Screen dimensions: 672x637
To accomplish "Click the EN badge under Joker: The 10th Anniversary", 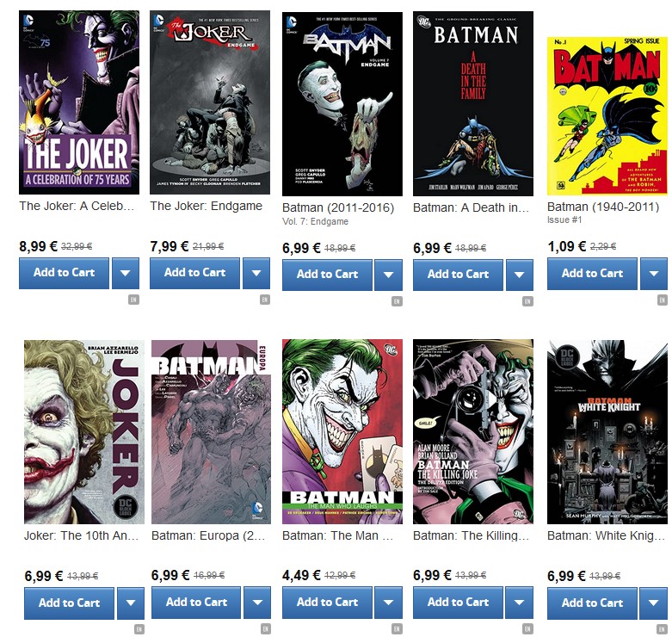I will click(139, 629).
